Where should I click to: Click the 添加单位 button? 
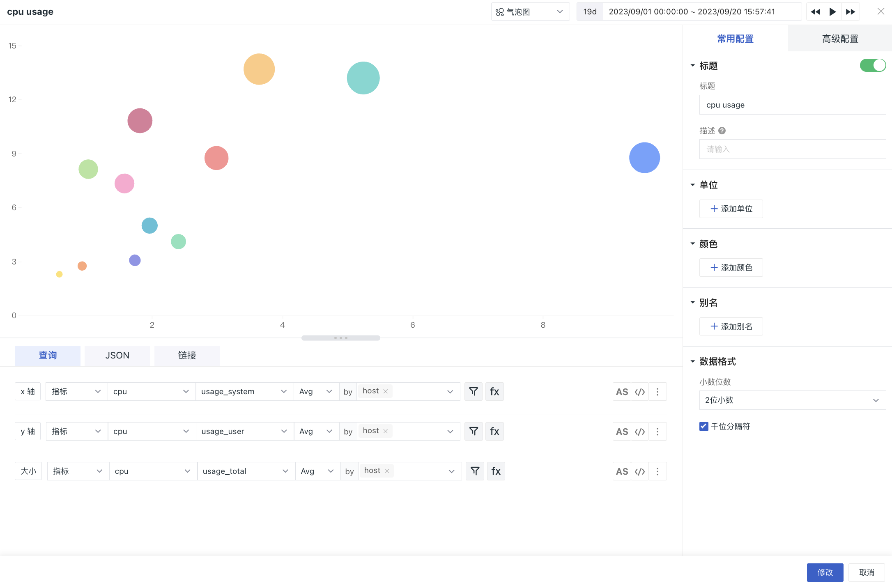click(x=731, y=209)
